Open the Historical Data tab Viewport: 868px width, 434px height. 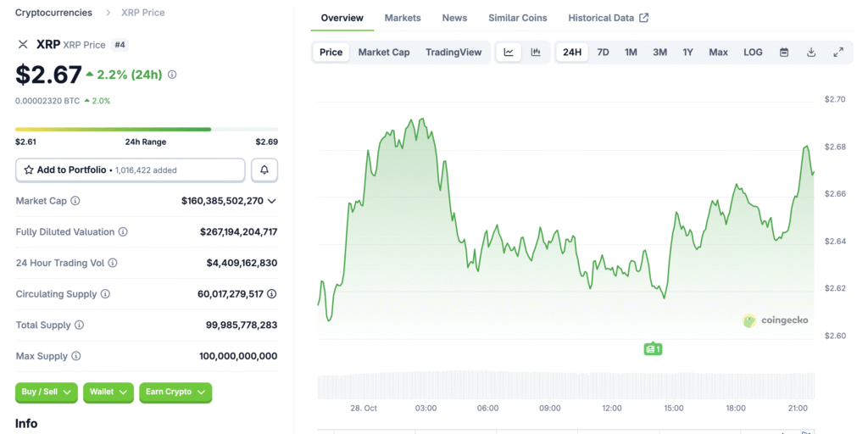[x=608, y=18]
